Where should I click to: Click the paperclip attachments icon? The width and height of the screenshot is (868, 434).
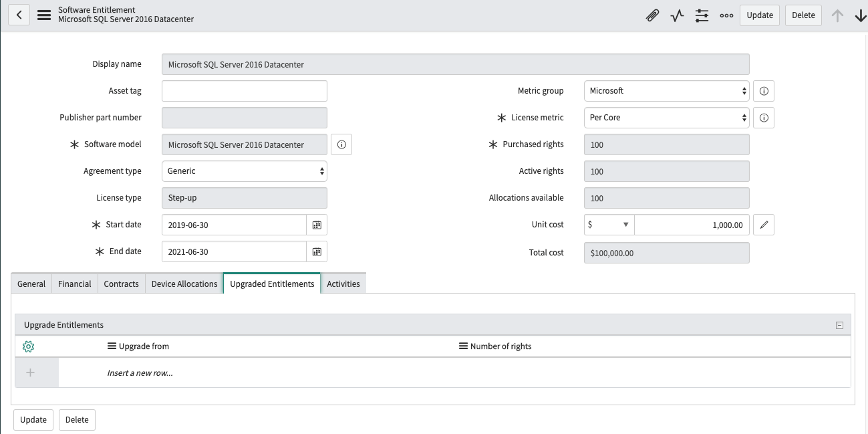(652, 15)
